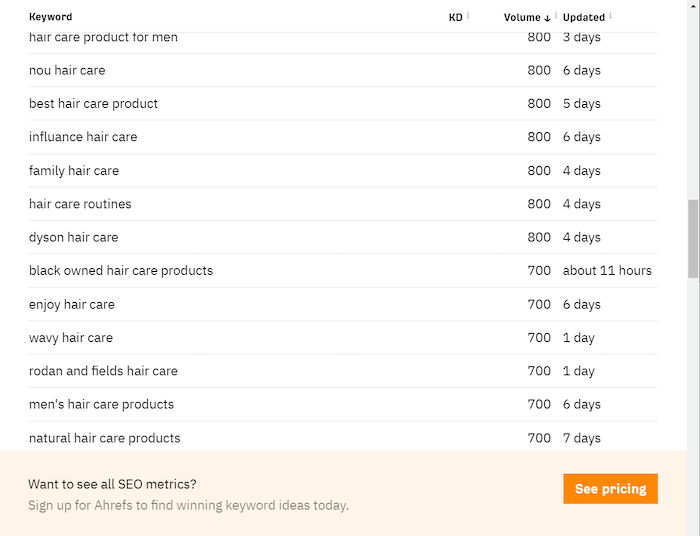Click the Updated info icon
Screen dimensions: 700x536
610,16
